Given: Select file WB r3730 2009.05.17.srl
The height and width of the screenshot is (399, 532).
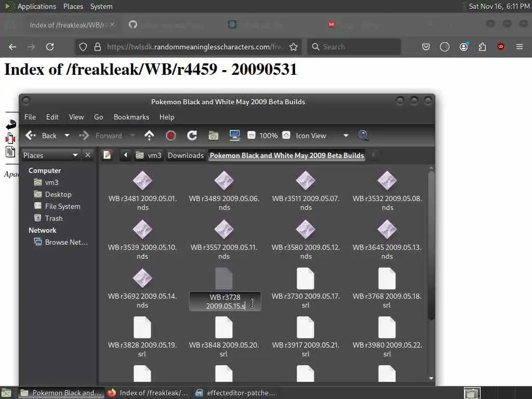Looking at the screenshot, I should [305, 289].
